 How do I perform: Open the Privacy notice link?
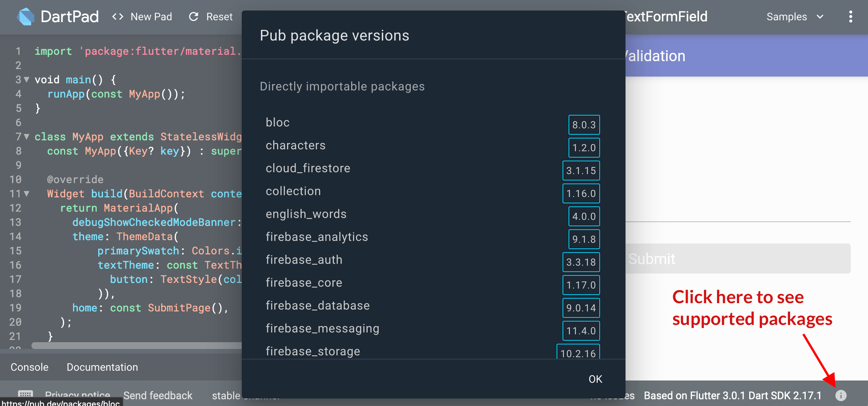tap(77, 395)
